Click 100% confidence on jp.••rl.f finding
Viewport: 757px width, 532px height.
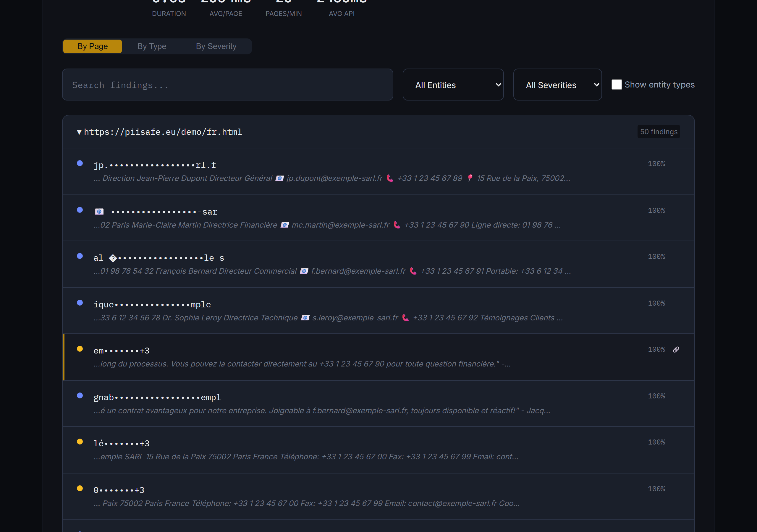[656, 164]
